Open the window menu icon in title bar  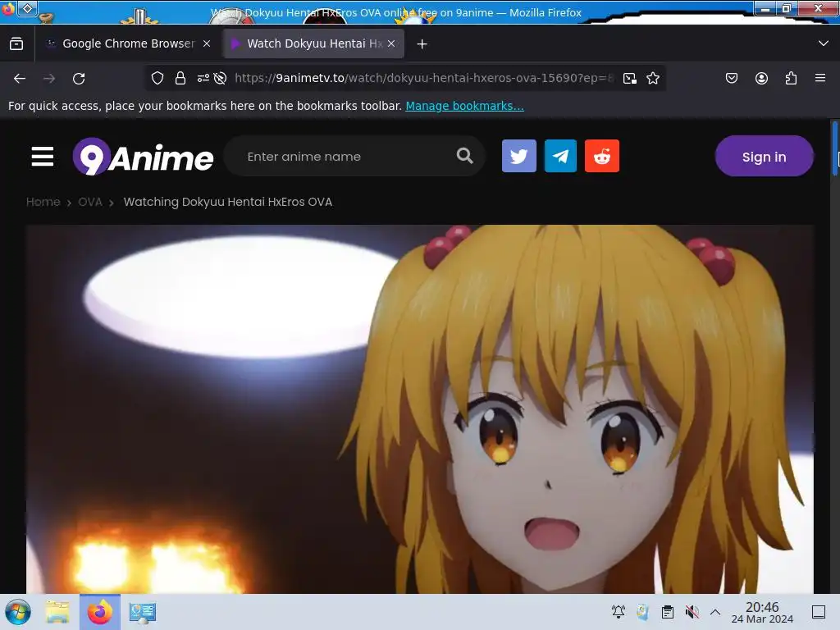(8, 8)
